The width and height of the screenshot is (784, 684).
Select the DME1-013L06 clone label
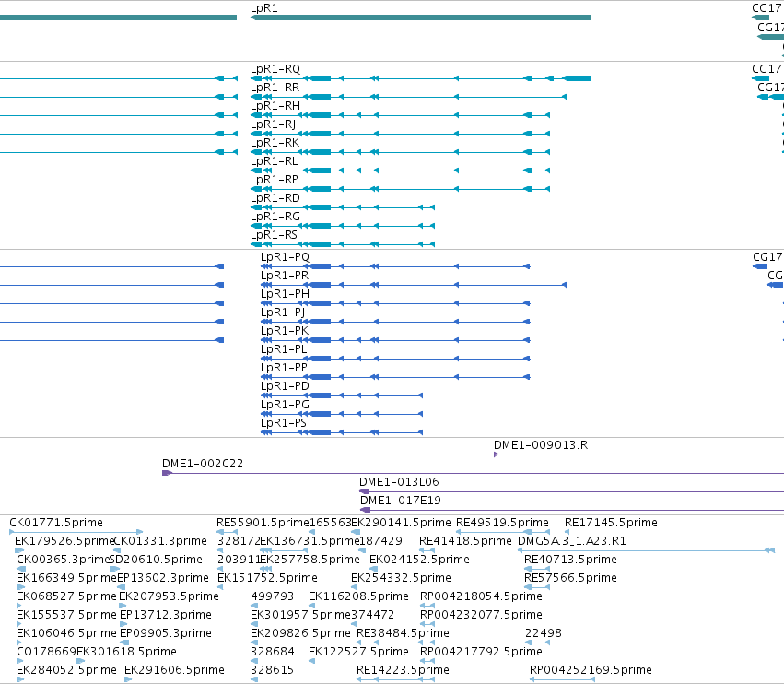399,482
